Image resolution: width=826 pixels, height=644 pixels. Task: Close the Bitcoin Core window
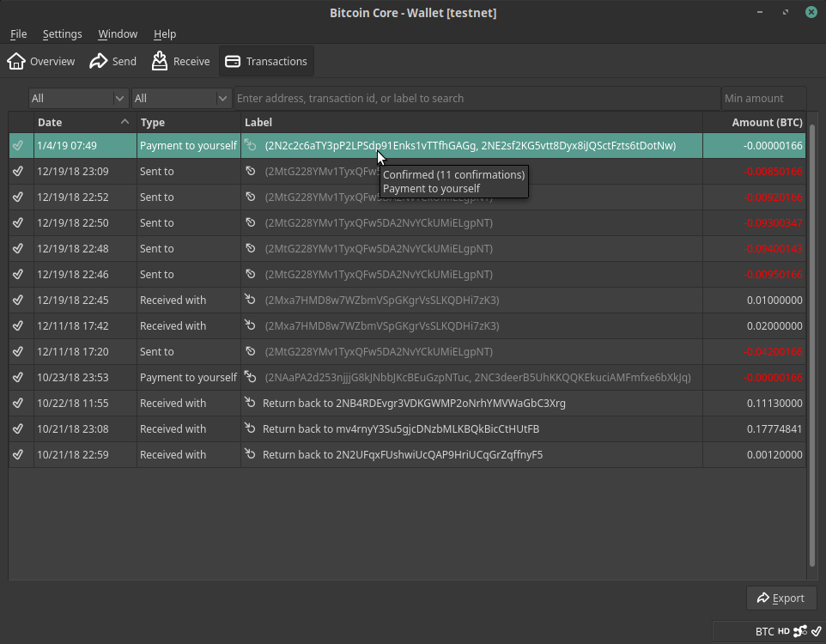click(811, 12)
